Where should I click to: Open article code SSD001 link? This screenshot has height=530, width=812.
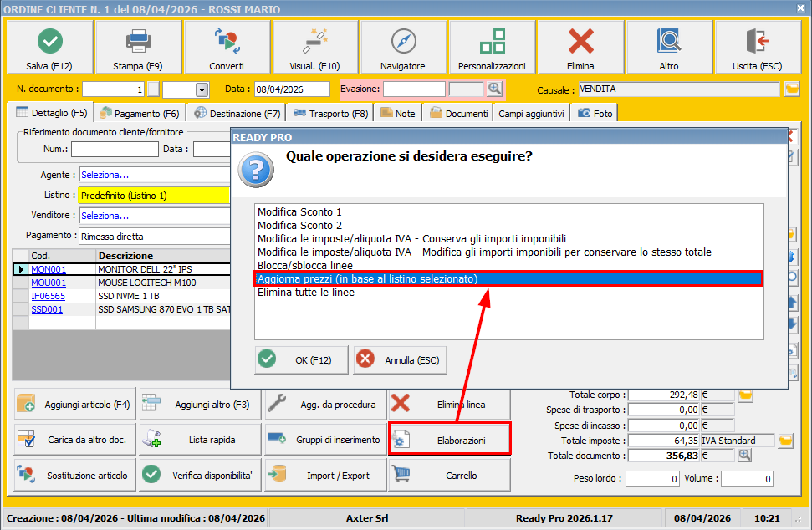click(47, 309)
